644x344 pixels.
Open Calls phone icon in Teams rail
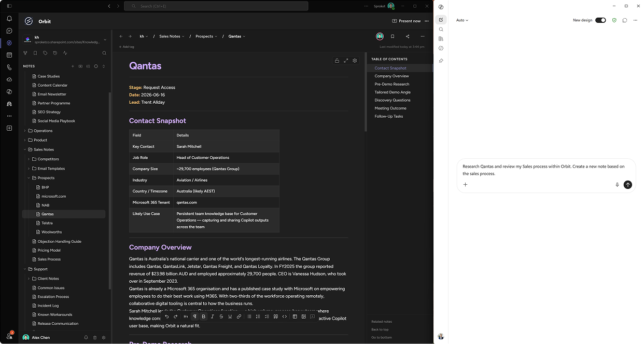click(x=9, y=67)
